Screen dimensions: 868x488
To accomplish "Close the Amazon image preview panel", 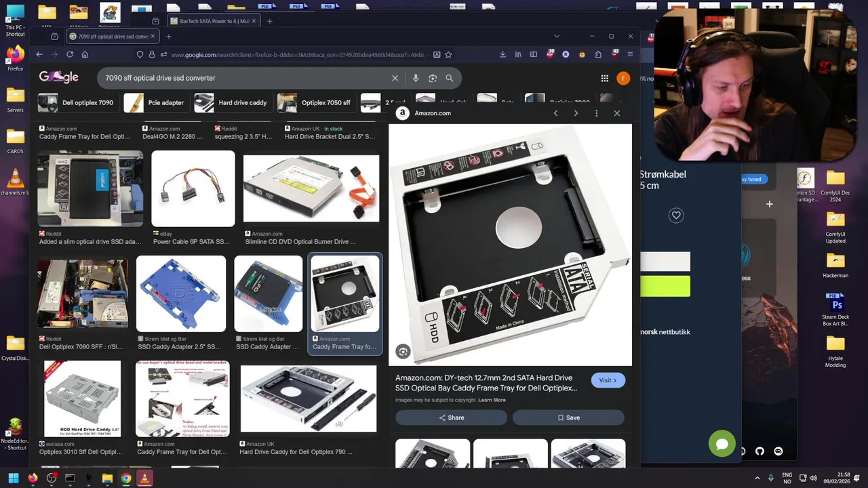I will (616, 113).
